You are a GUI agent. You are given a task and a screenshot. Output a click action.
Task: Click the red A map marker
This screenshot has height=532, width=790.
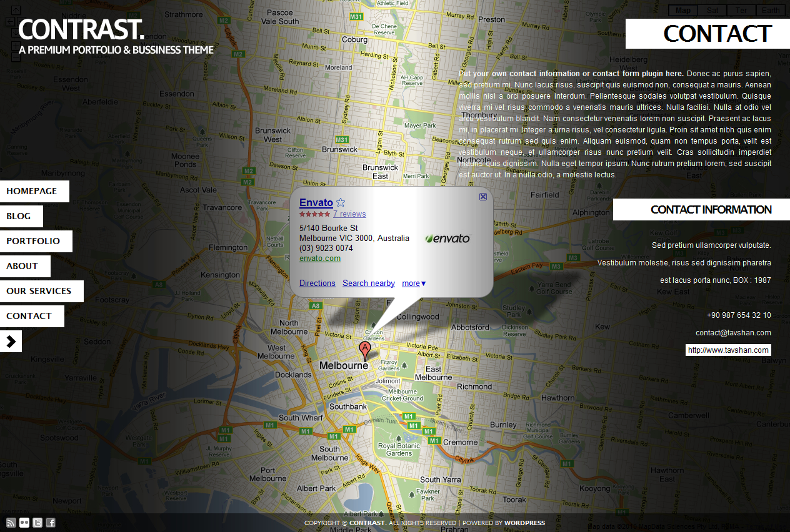pos(364,351)
